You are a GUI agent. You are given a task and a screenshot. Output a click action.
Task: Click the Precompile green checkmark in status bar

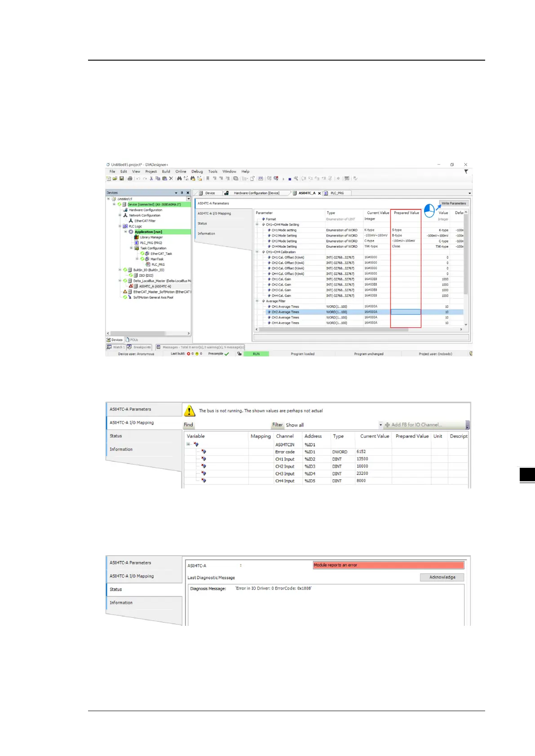227,354
